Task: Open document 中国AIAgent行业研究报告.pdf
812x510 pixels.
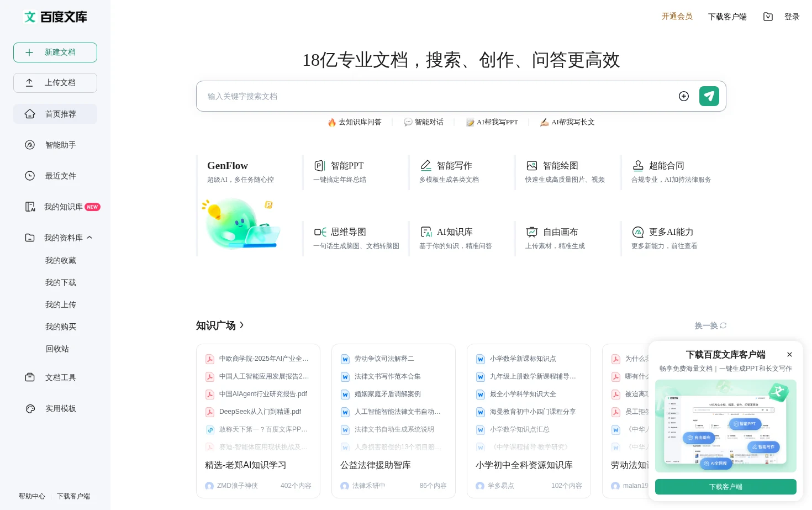Action: point(263,394)
